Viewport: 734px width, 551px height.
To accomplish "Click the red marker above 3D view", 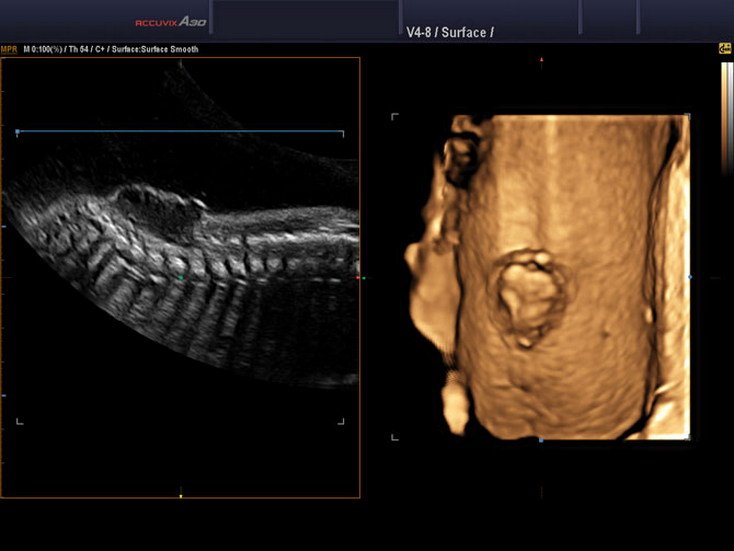I will pyautogui.click(x=541, y=60).
